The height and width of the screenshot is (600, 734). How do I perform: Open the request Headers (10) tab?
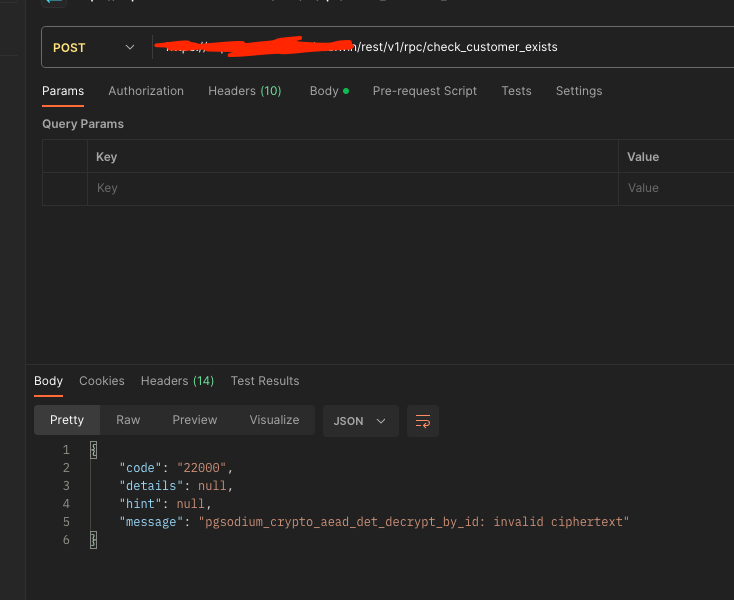[245, 91]
